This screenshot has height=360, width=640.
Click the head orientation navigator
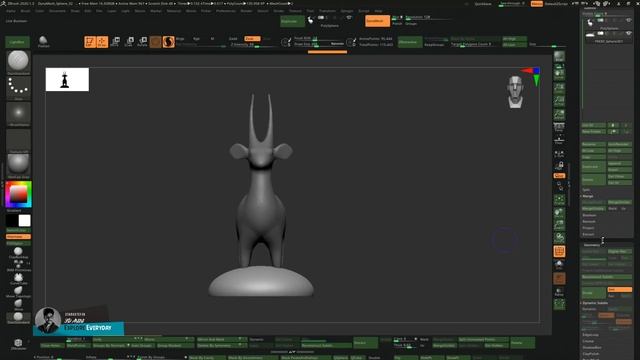516,91
